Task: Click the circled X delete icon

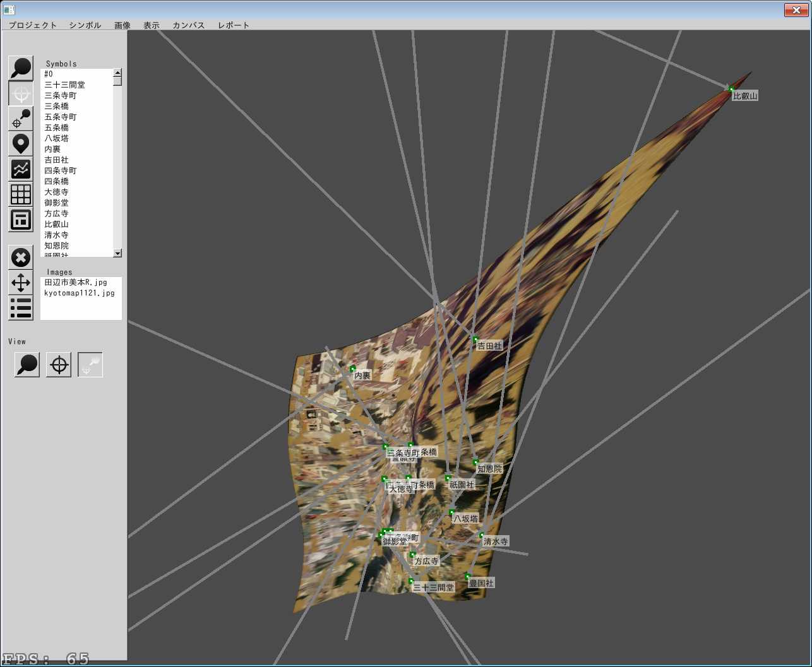Action: (x=21, y=257)
